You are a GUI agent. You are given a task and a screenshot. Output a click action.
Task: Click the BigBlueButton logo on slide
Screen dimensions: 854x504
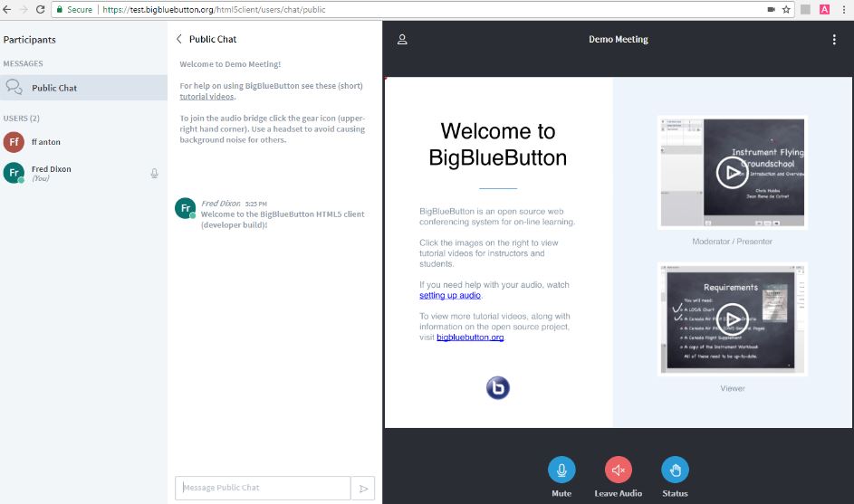pyautogui.click(x=498, y=388)
